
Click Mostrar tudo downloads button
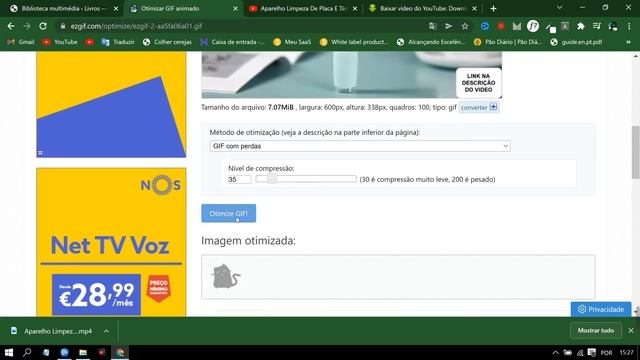[x=596, y=331]
